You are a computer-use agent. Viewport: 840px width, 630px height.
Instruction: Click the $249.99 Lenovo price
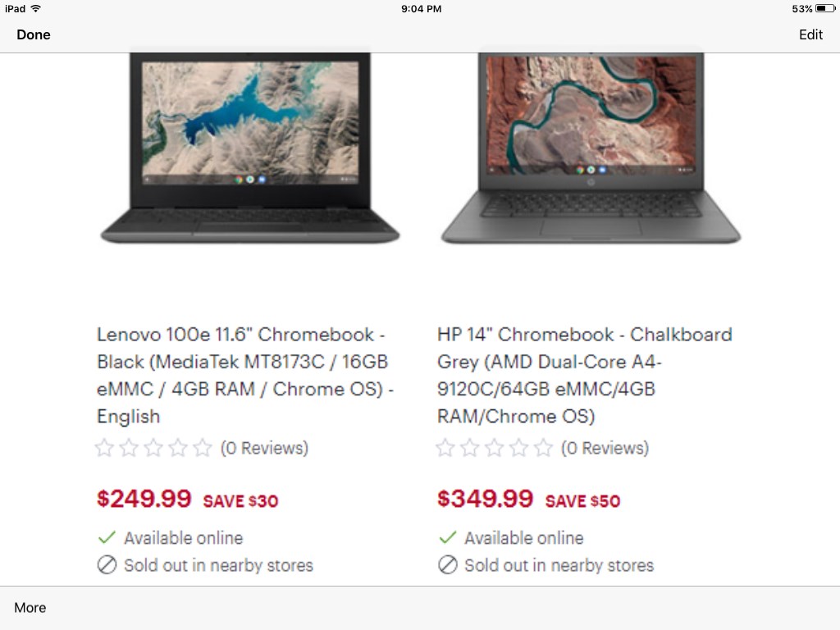pyautogui.click(x=144, y=498)
